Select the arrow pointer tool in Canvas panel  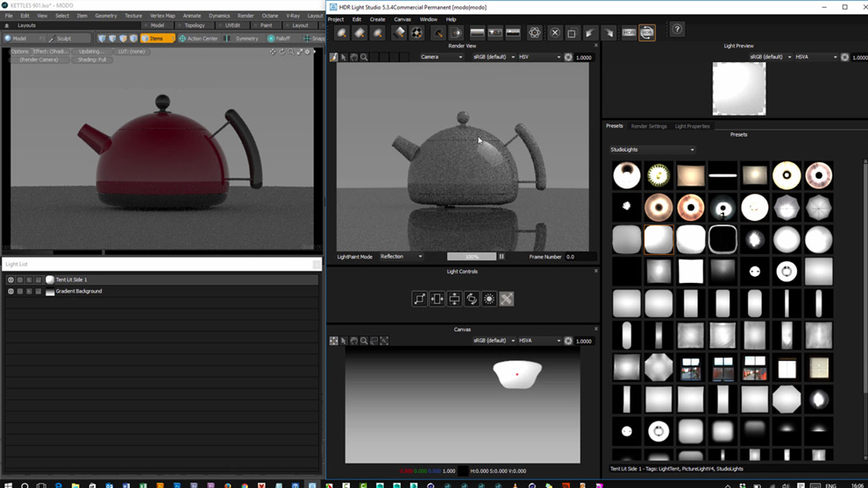pos(344,341)
